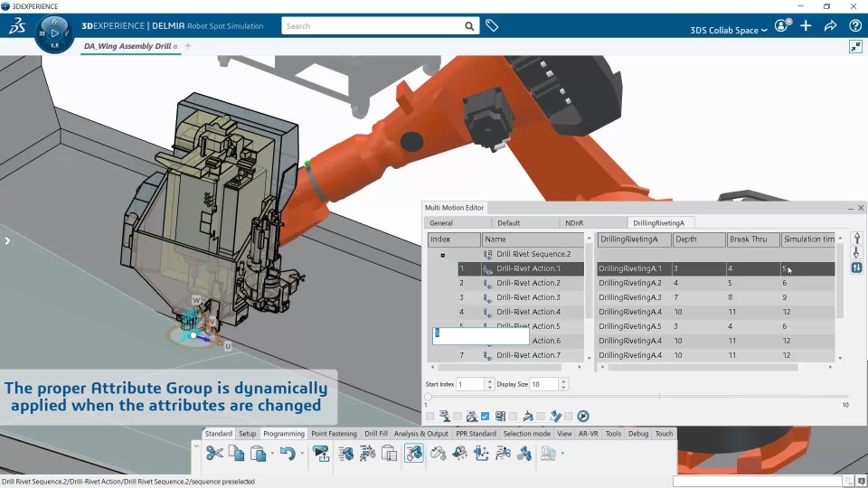This screenshot has height=488, width=868.
Task: Click the Display Size input field
Action: [x=543, y=384]
